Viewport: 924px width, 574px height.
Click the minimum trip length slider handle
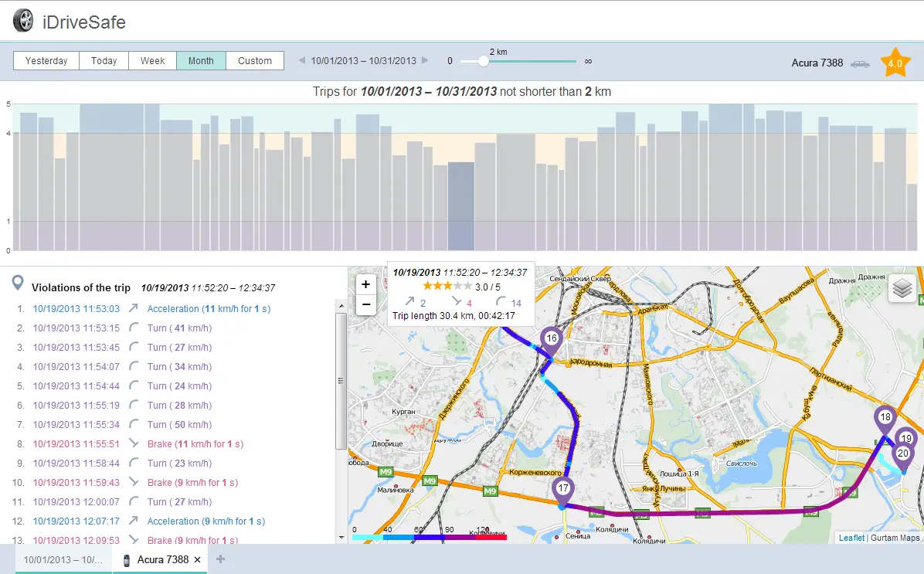483,61
